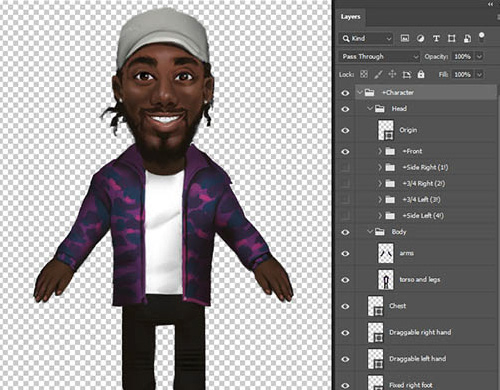Select the Draggable left hand layer name
The height and width of the screenshot is (390, 500).
click(x=417, y=359)
